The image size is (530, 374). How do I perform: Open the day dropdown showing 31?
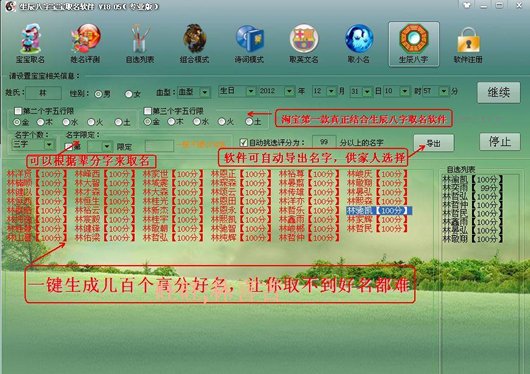[361, 91]
